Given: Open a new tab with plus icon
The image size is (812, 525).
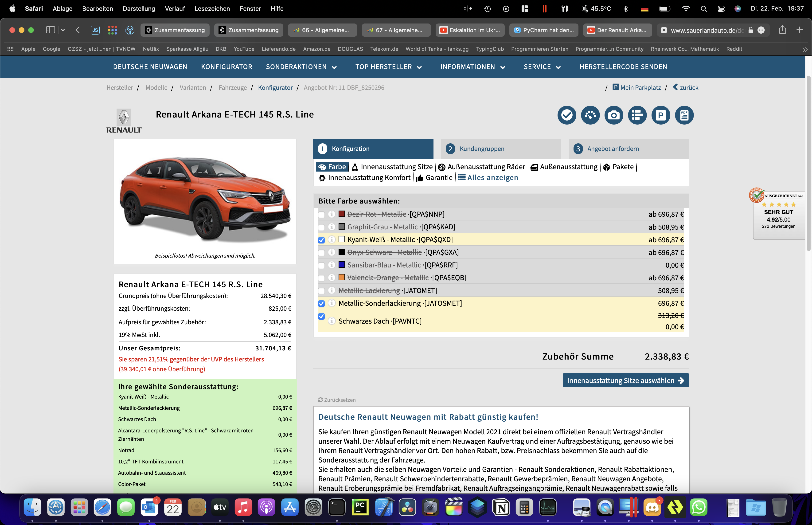Looking at the screenshot, I should (x=800, y=30).
